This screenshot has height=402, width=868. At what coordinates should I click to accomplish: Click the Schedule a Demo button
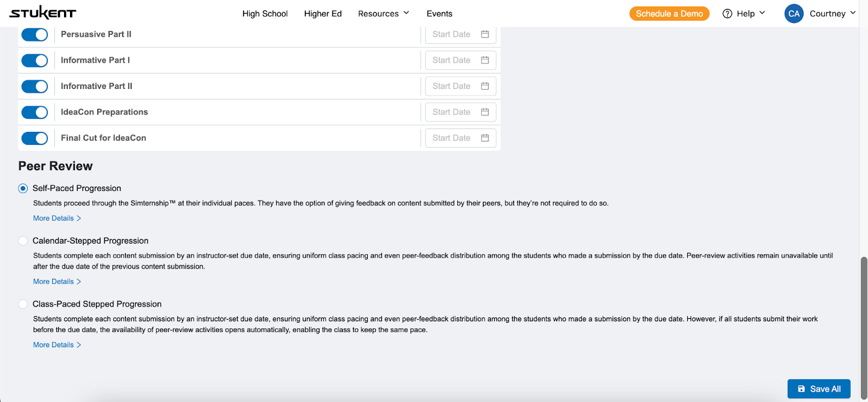(x=669, y=14)
